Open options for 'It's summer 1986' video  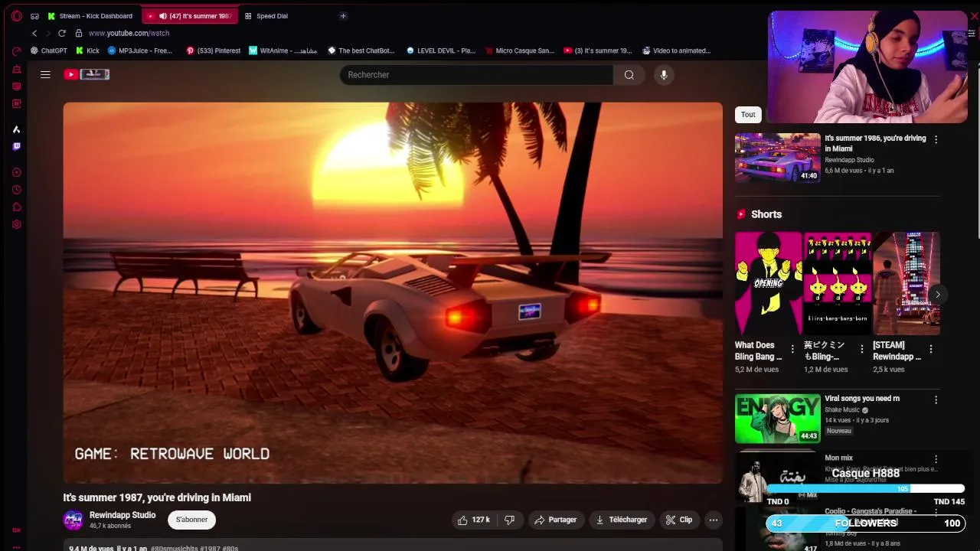(936, 140)
